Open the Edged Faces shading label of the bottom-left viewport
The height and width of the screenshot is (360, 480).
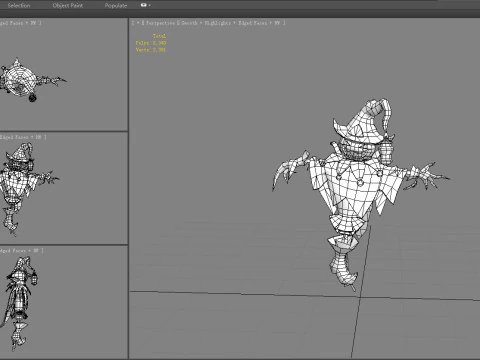13,250
